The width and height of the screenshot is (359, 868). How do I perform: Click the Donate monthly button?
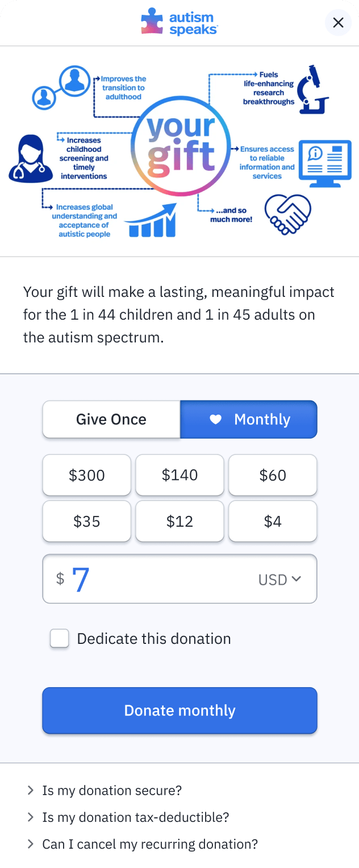[179, 710]
